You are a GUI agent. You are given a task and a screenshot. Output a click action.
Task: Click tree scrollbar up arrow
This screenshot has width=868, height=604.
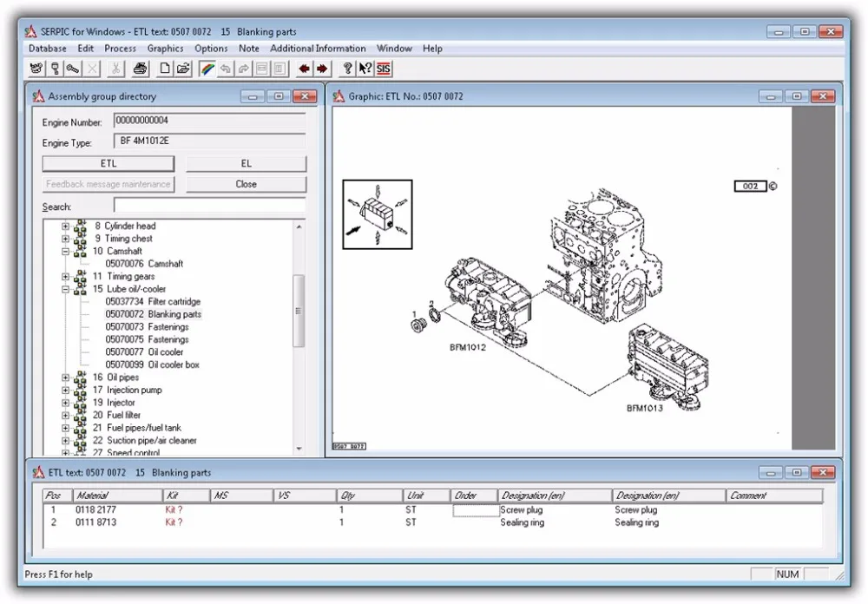[299, 226]
